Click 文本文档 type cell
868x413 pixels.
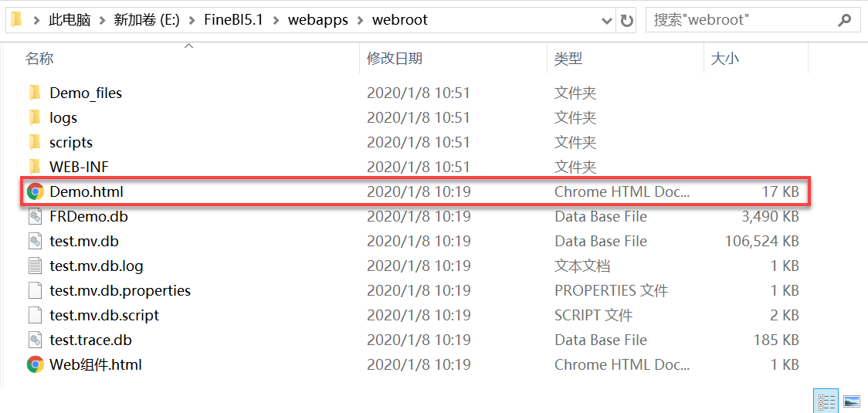coord(582,266)
